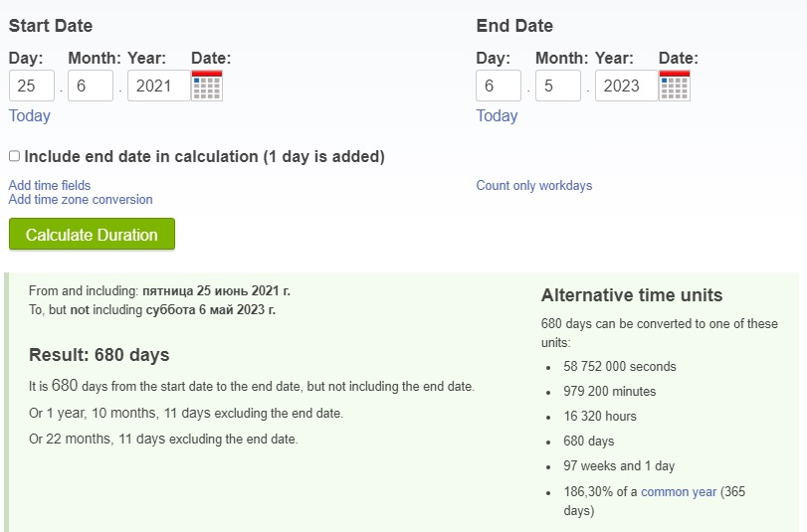Focus the Start Date year field

tap(159, 86)
